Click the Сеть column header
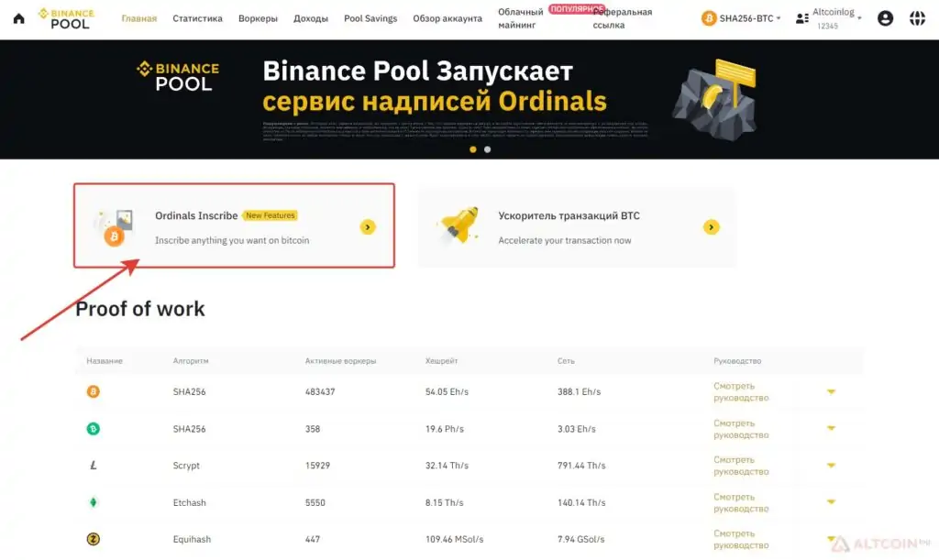Viewport: 939px width, 560px height. point(566,361)
